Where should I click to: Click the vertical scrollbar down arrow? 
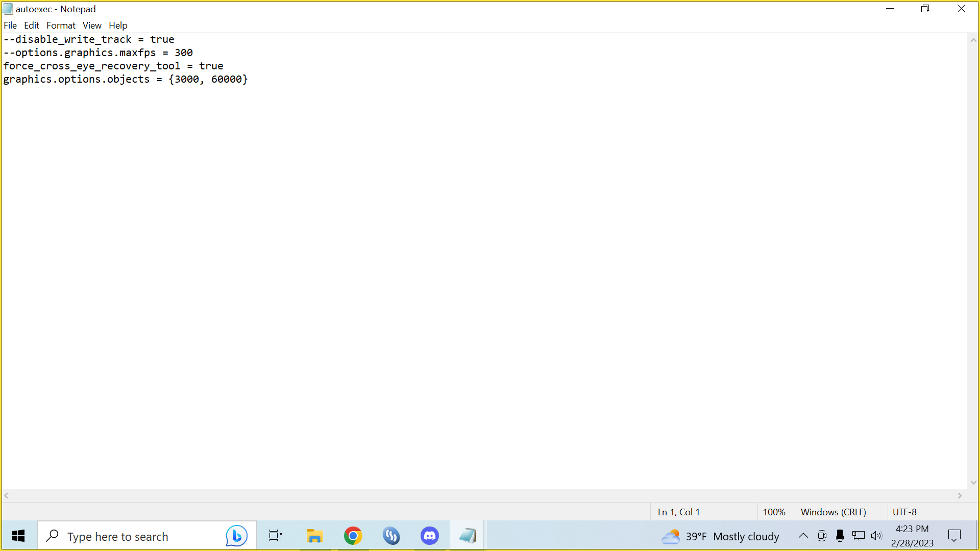[x=973, y=483]
